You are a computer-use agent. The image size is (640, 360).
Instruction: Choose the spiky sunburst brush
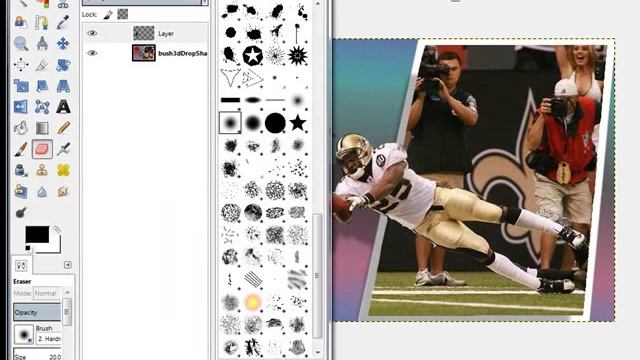coord(298,55)
